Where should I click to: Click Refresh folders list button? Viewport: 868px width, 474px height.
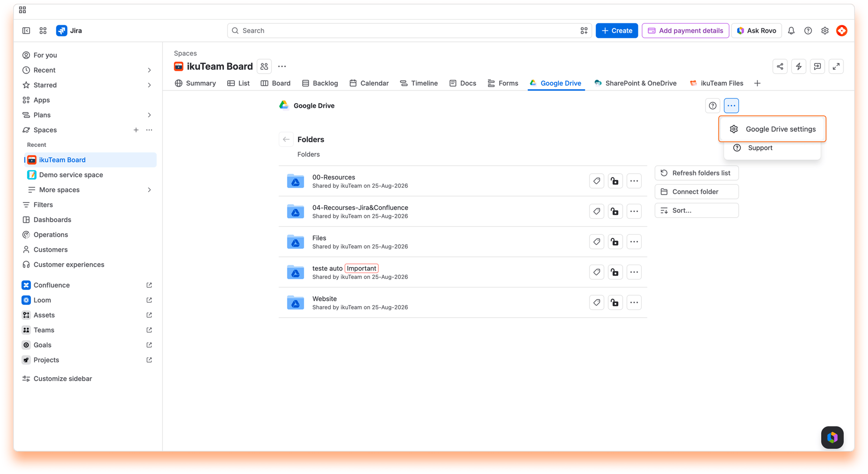[x=696, y=173]
